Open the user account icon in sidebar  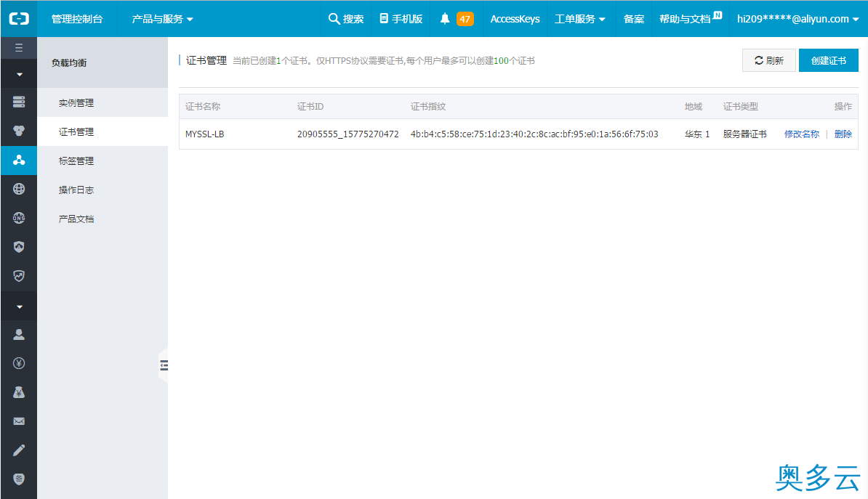pos(19,334)
